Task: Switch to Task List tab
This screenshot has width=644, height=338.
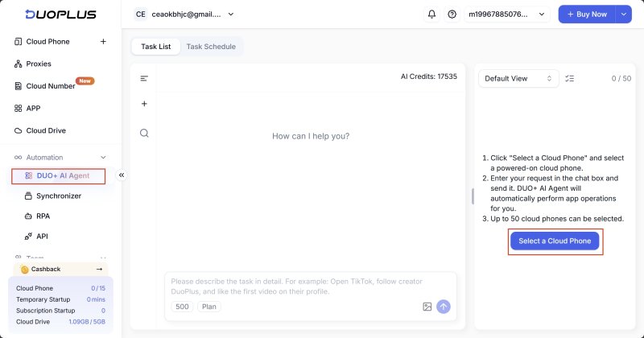Action: pos(155,47)
